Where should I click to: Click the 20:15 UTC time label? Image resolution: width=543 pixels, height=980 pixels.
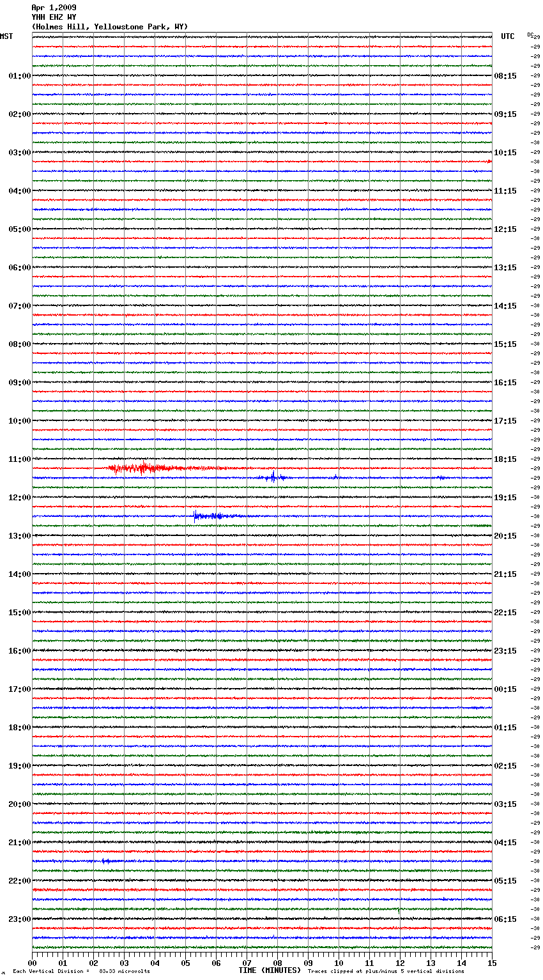[505, 536]
